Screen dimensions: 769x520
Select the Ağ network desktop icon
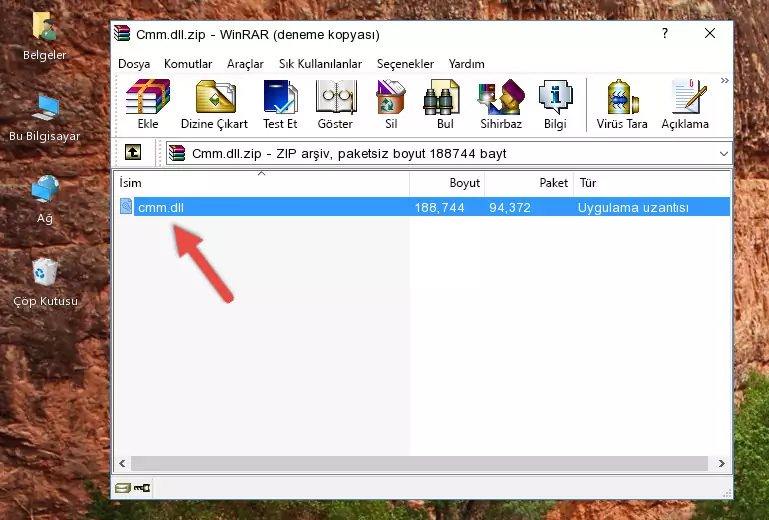(45, 200)
